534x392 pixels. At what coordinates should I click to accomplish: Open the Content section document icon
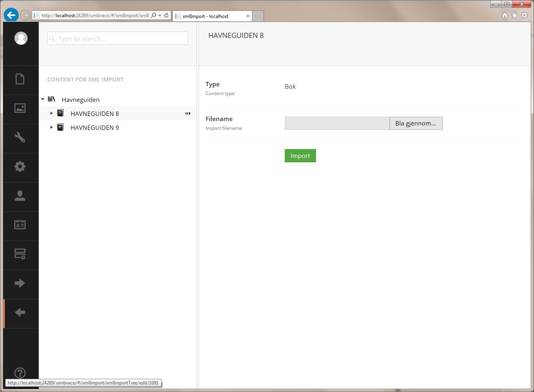click(20, 79)
